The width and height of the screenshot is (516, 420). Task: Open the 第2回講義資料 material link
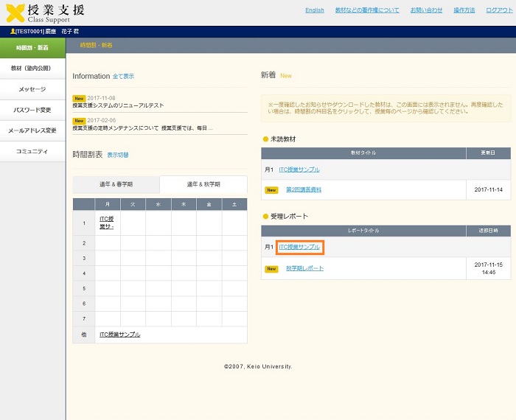click(x=303, y=190)
